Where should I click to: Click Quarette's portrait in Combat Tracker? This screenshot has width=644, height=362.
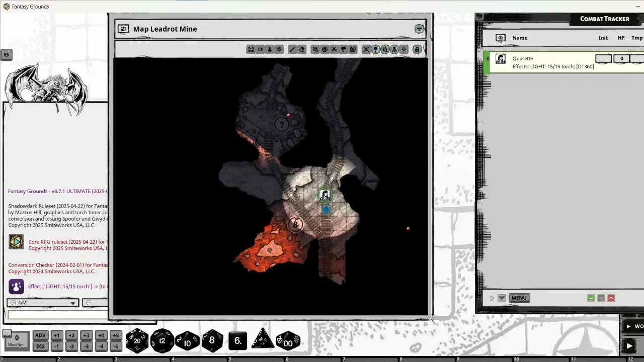tap(501, 59)
